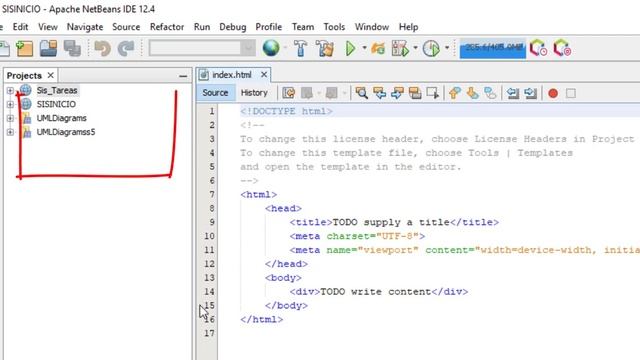Screen dimensions: 640x360
Task: Click memory usage bar to run garbage collection
Action: click(493, 49)
